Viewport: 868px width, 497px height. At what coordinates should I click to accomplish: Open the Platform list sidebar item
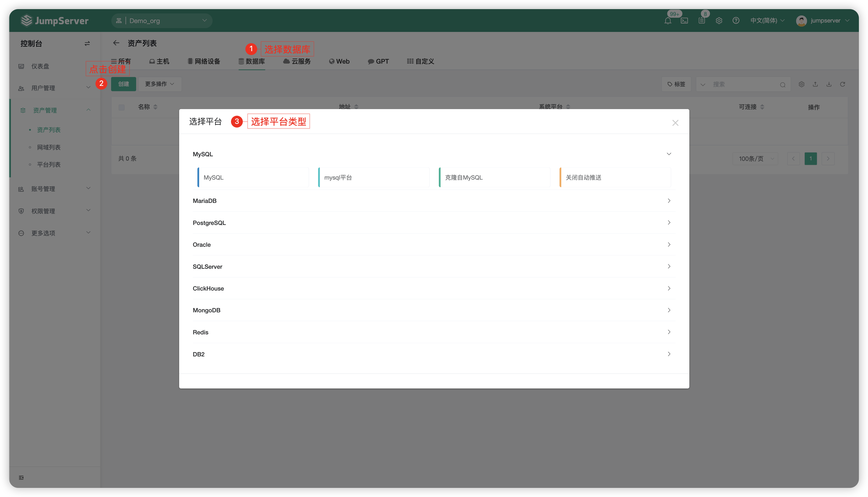[x=49, y=165]
